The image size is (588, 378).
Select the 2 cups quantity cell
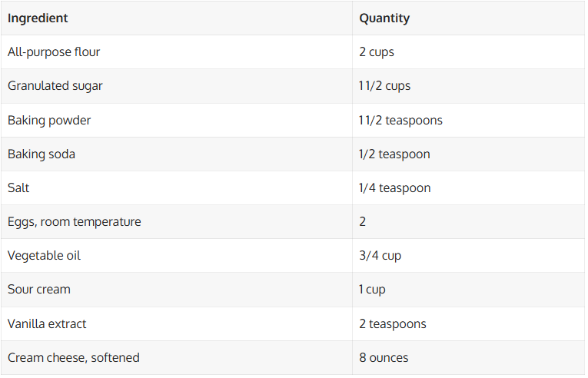click(377, 52)
